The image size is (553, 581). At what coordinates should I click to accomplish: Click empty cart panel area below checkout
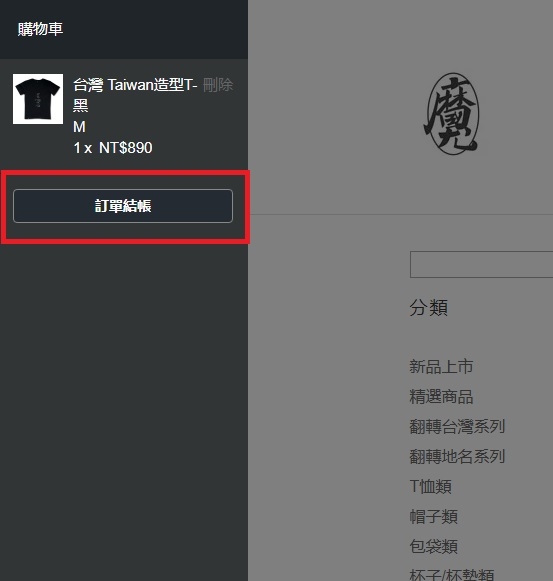point(124,408)
